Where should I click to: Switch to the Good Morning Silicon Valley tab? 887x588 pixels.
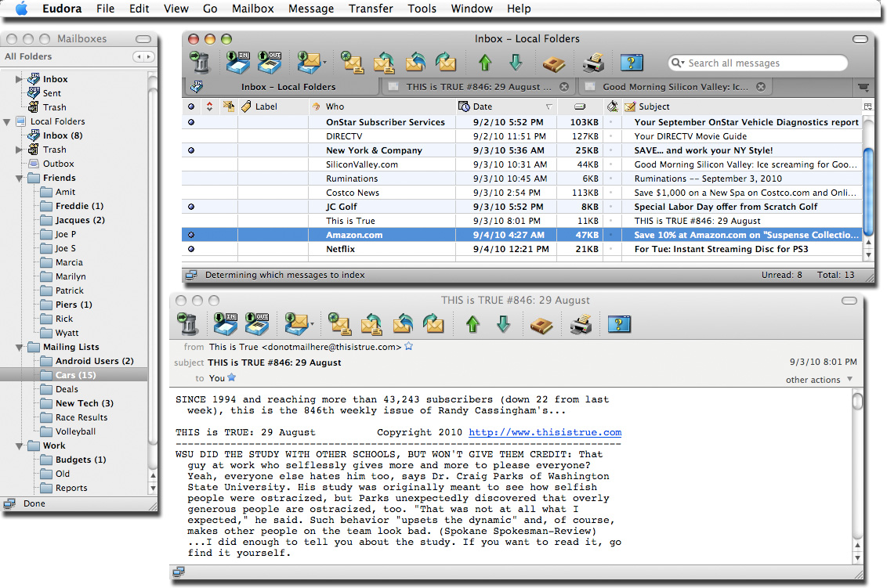click(674, 87)
